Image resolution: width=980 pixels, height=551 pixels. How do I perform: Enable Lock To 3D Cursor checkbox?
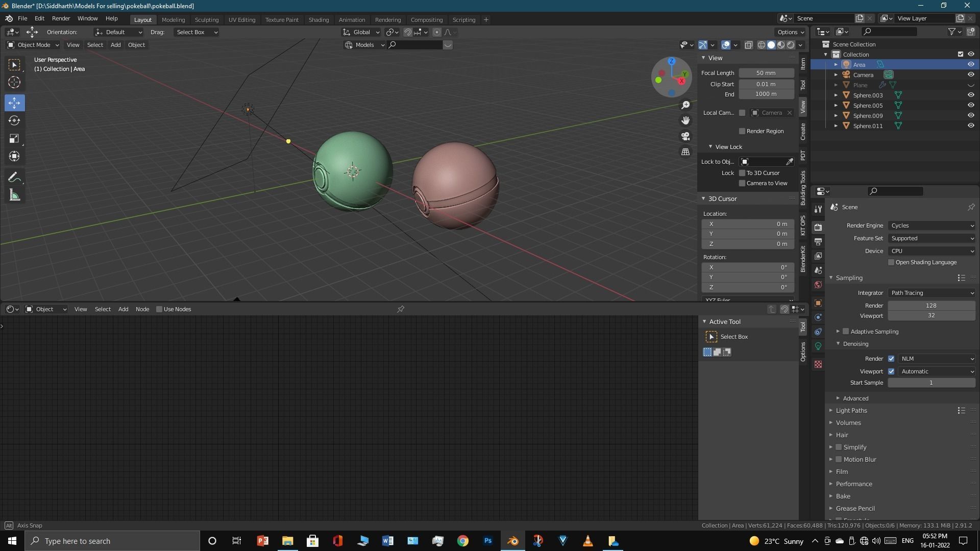click(742, 173)
